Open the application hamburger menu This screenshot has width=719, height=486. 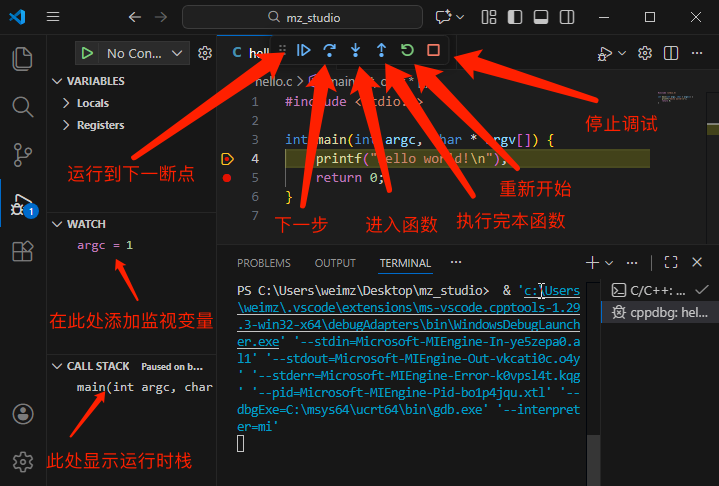[53, 17]
